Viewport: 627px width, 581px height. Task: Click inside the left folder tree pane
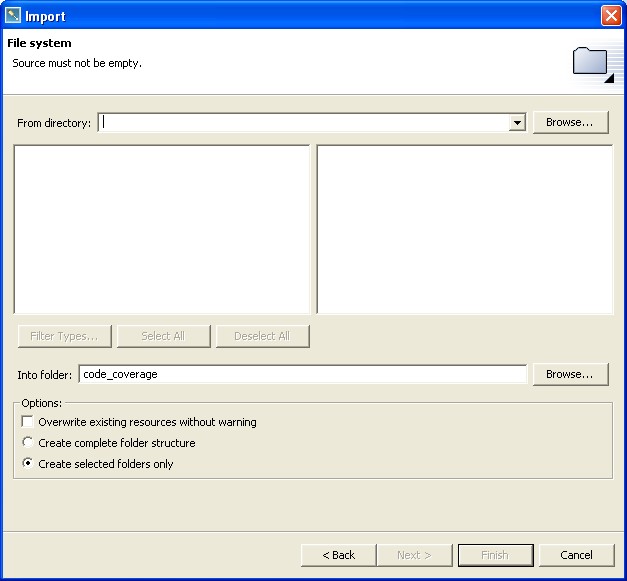[161, 229]
